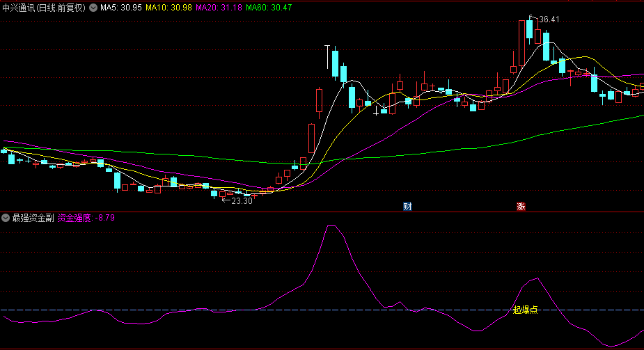The width and height of the screenshot is (644, 350).
Task: Click the 23.30 low price label
Action: [241, 201]
